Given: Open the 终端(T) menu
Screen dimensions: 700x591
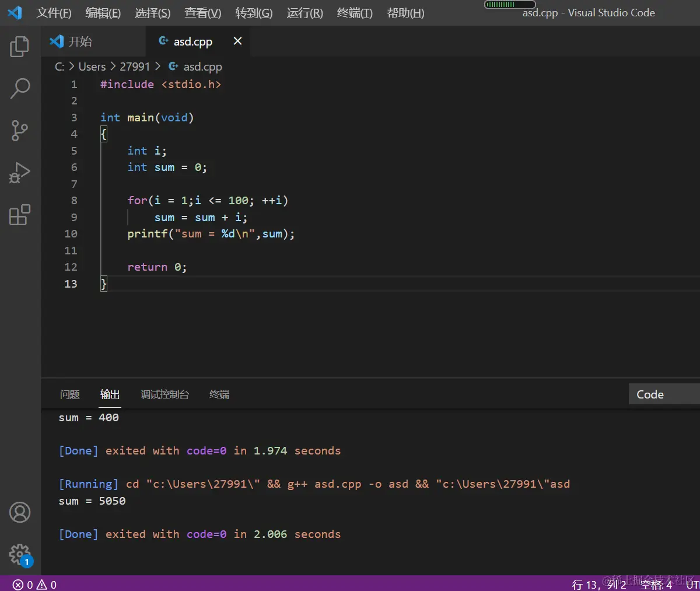Looking at the screenshot, I should 355,13.
